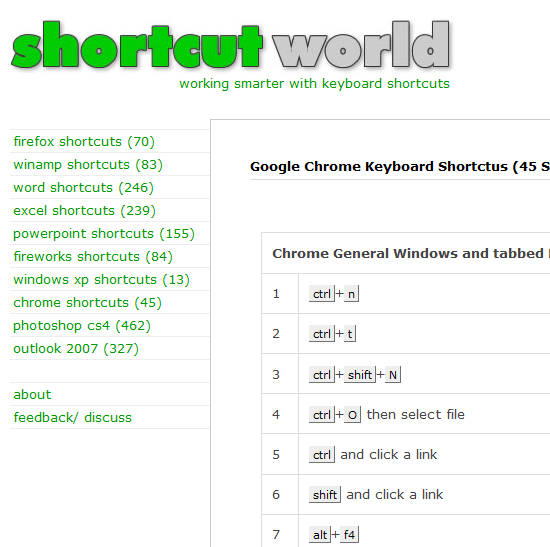Click the t key in row 2
The image size is (550, 547).
(x=350, y=334)
